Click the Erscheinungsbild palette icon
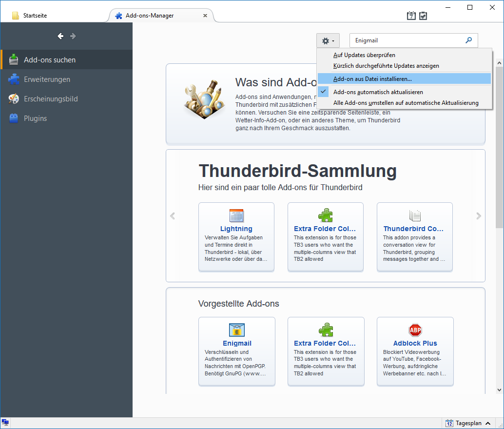Image resolution: width=504 pixels, height=429 pixels. (14, 99)
